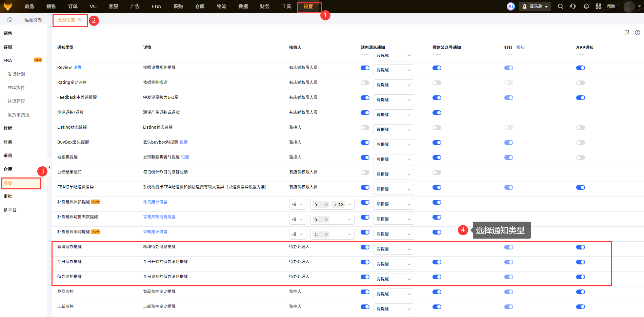
Task: Go to the home icon tab
Action: 10,20
